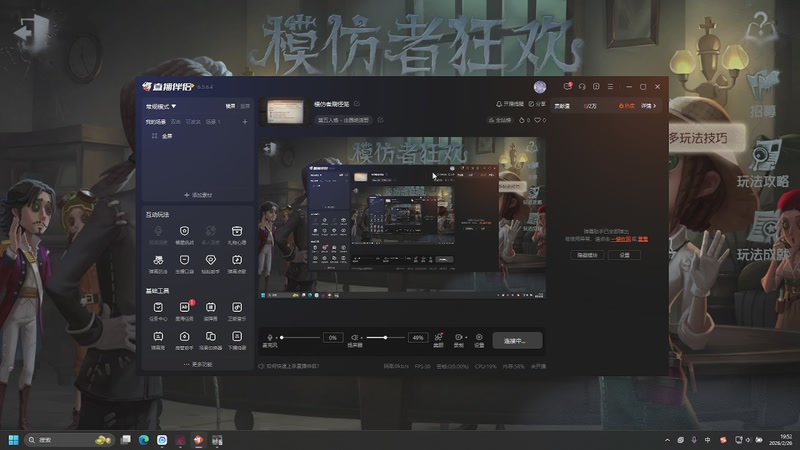Click the location-pin heart icon in 互动玩法

pyautogui.click(x=210, y=260)
